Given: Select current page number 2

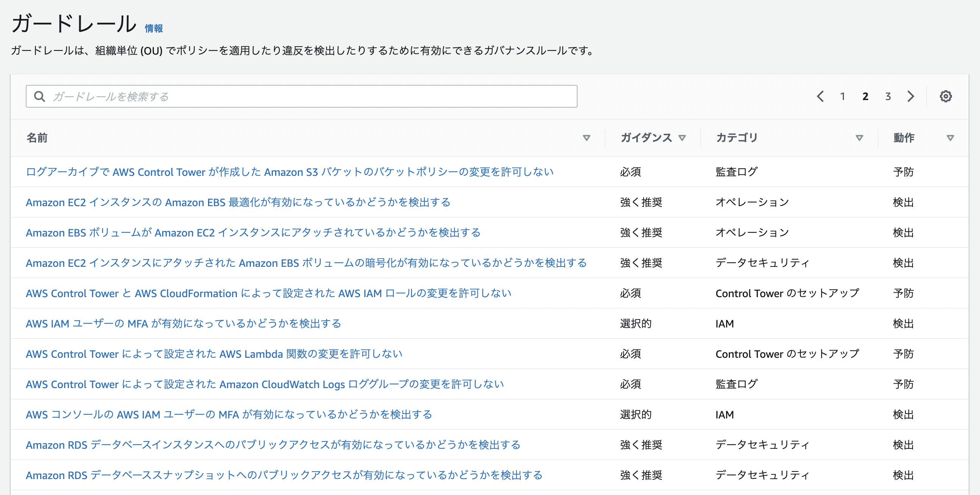Looking at the screenshot, I should point(866,96).
